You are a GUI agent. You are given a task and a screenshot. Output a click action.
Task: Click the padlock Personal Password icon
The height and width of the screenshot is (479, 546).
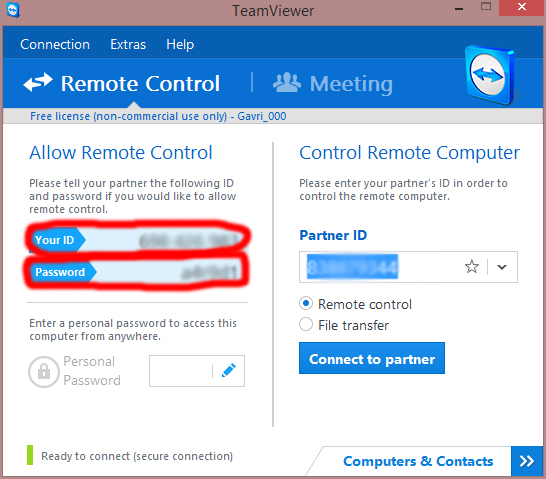click(44, 371)
